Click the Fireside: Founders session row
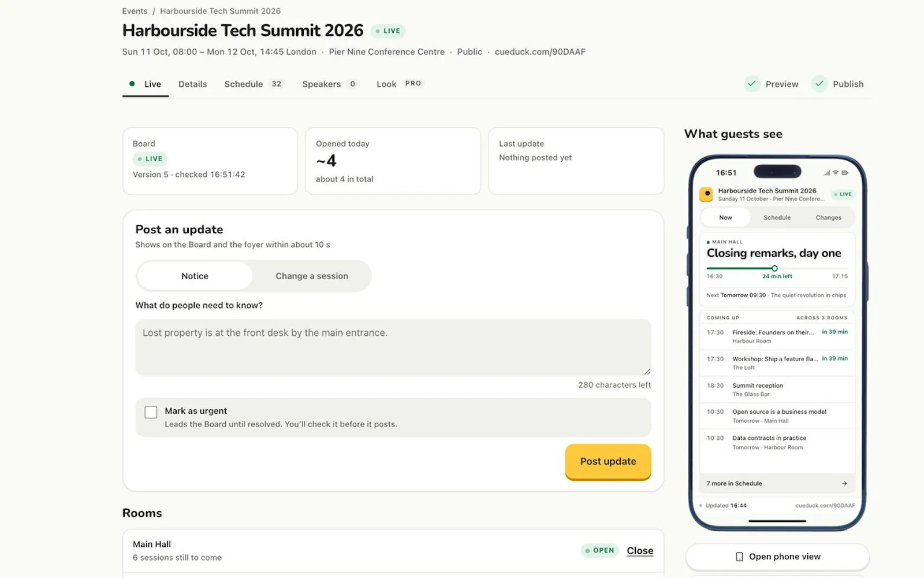This screenshot has width=924, height=578. 777,336
